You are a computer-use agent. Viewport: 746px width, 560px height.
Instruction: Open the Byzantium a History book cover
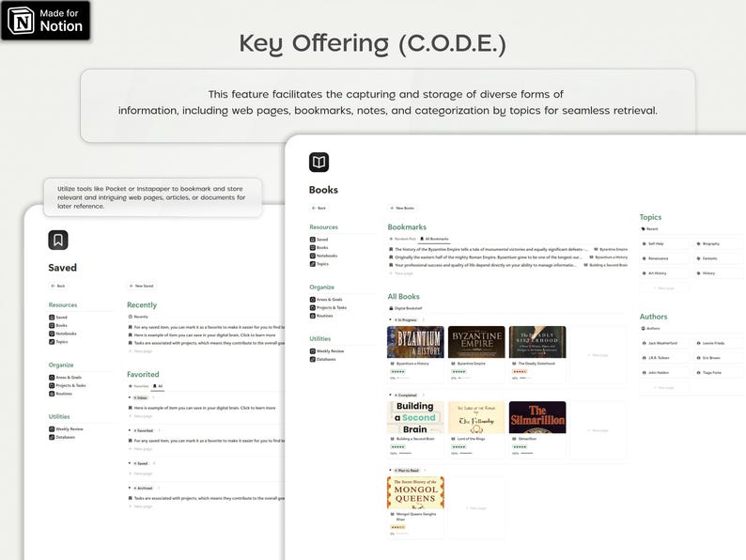point(415,342)
